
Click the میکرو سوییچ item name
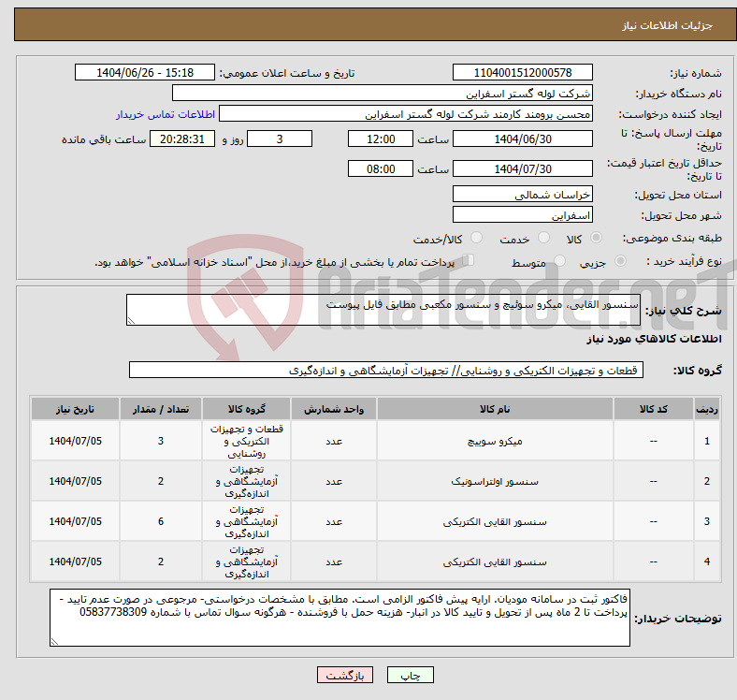pos(495,442)
